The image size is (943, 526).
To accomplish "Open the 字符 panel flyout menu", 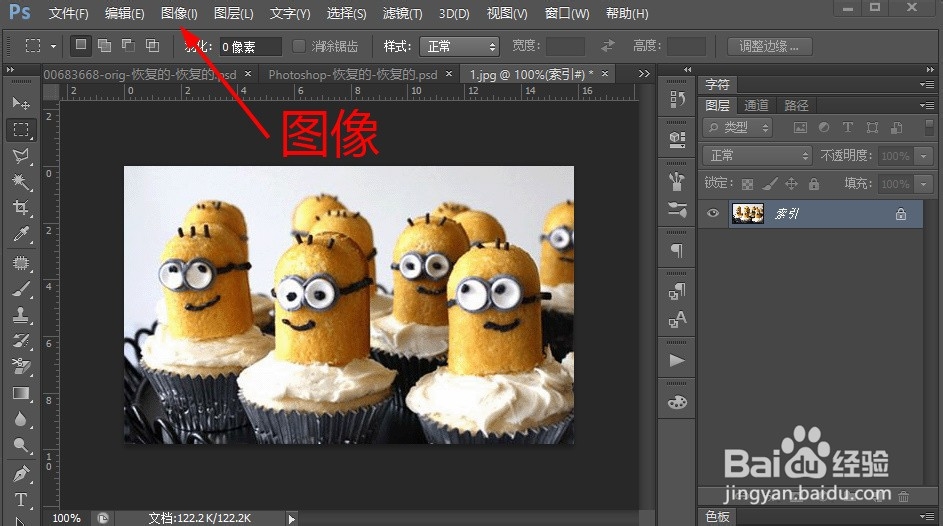I will pos(927,85).
